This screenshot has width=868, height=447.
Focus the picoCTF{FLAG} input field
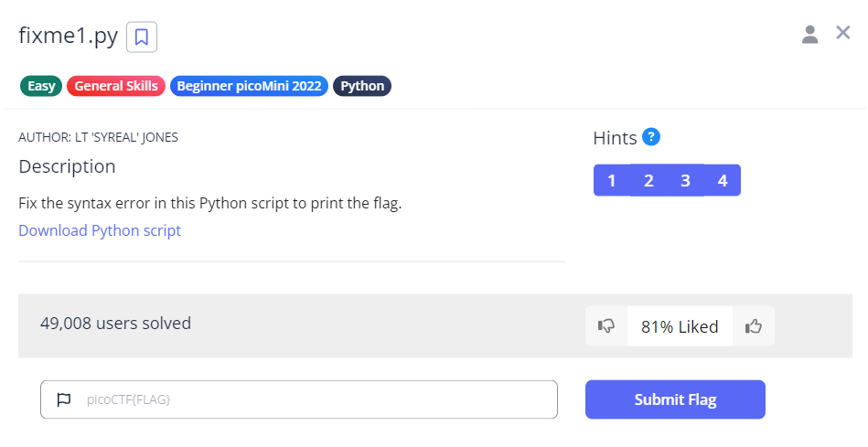(x=311, y=399)
